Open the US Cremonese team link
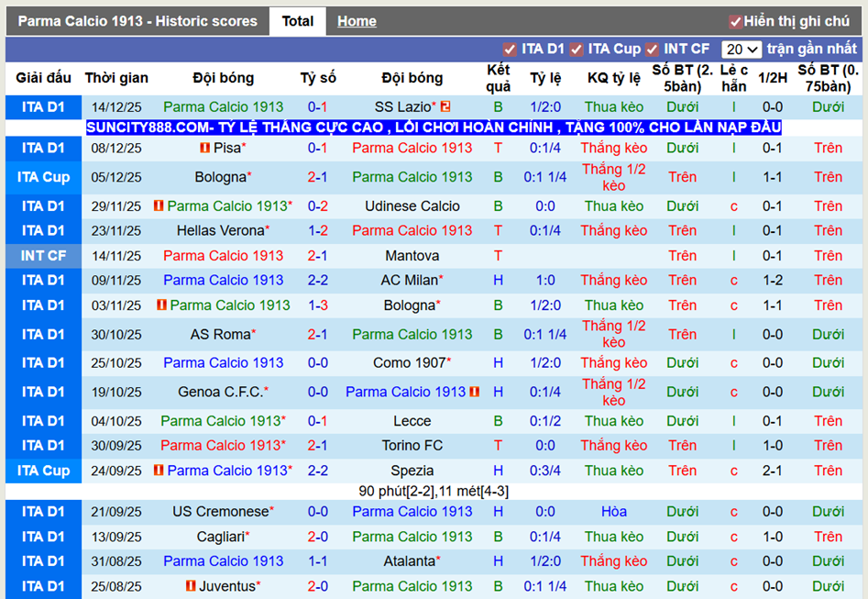 [220, 512]
